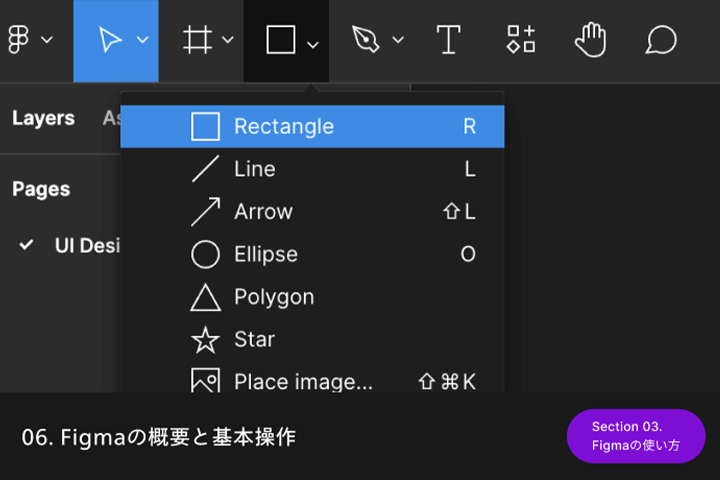Select the Comment tool
This screenshot has width=720, height=480.
point(661,40)
